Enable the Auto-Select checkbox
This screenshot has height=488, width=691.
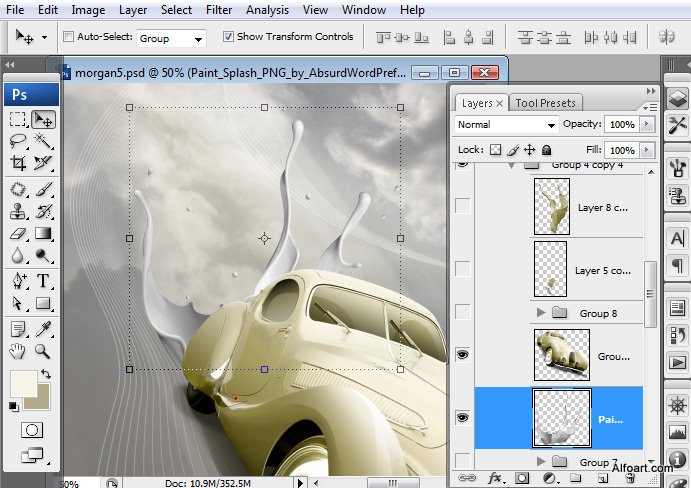pos(68,37)
